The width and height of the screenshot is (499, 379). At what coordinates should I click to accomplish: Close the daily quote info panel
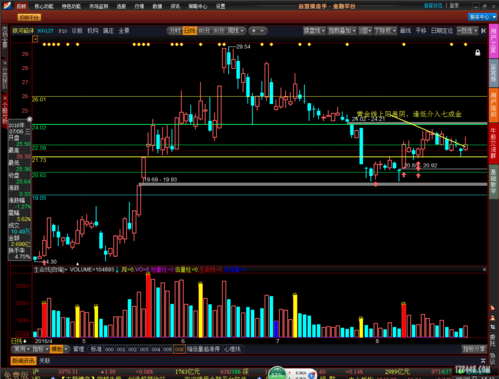coord(29,119)
